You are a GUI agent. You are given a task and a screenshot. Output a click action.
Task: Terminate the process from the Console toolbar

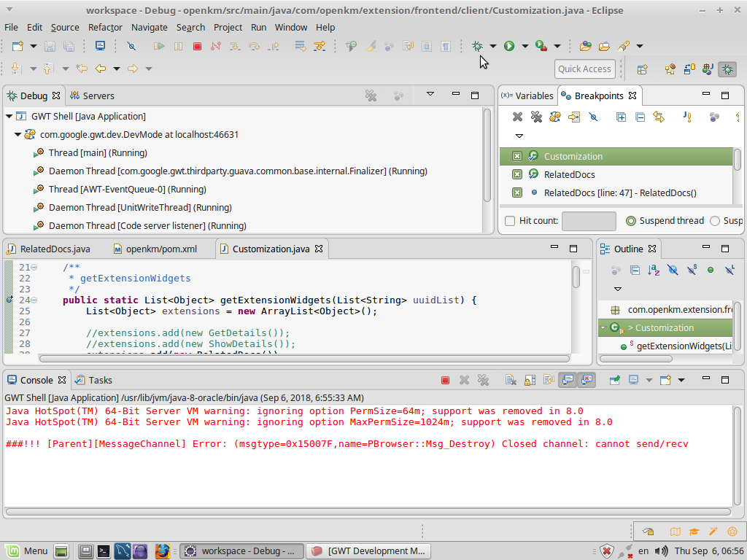(x=445, y=380)
